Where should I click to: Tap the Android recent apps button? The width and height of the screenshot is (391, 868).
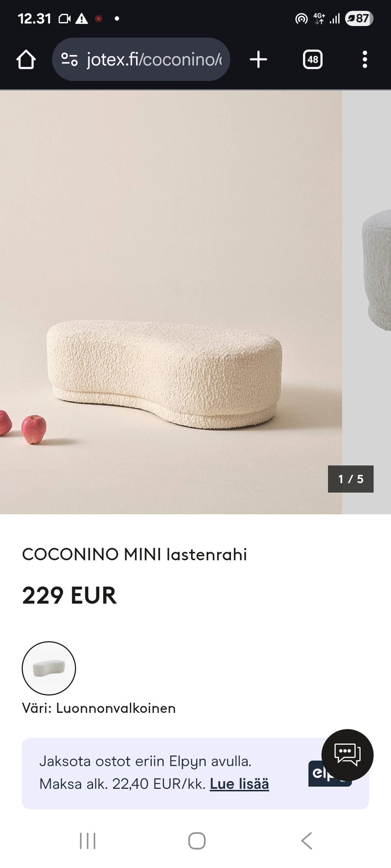point(88,841)
